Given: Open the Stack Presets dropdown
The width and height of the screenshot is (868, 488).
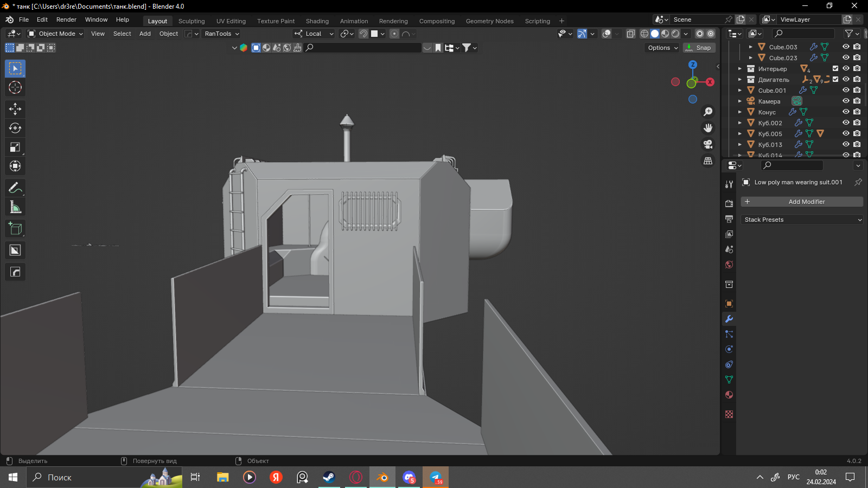Looking at the screenshot, I should (802, 220).
